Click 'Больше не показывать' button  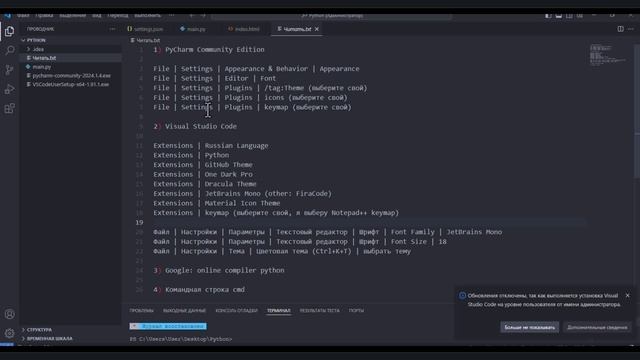pyautogui.click(x=529, y=327)
